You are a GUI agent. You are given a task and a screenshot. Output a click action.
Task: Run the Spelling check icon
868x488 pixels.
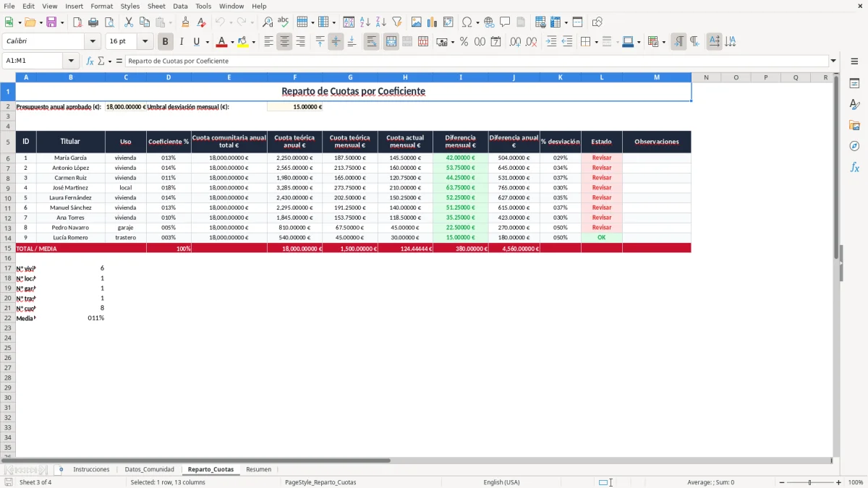click(283, 22)
